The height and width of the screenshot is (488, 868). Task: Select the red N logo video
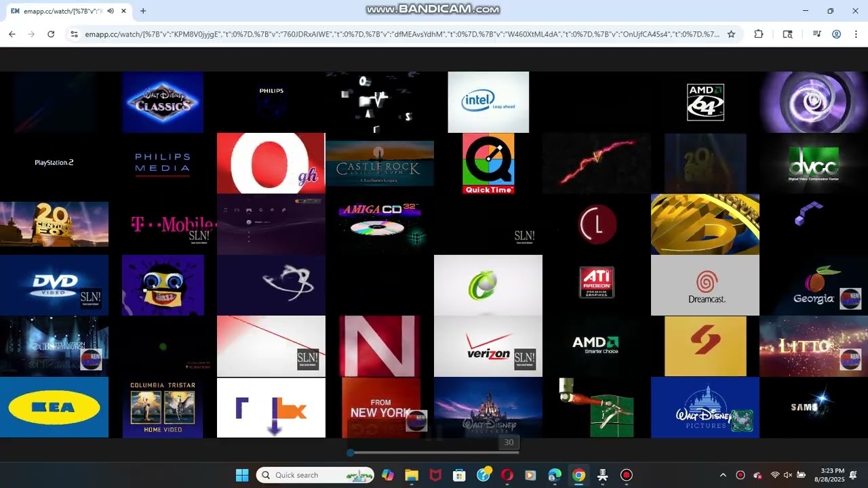pos(380,346)
